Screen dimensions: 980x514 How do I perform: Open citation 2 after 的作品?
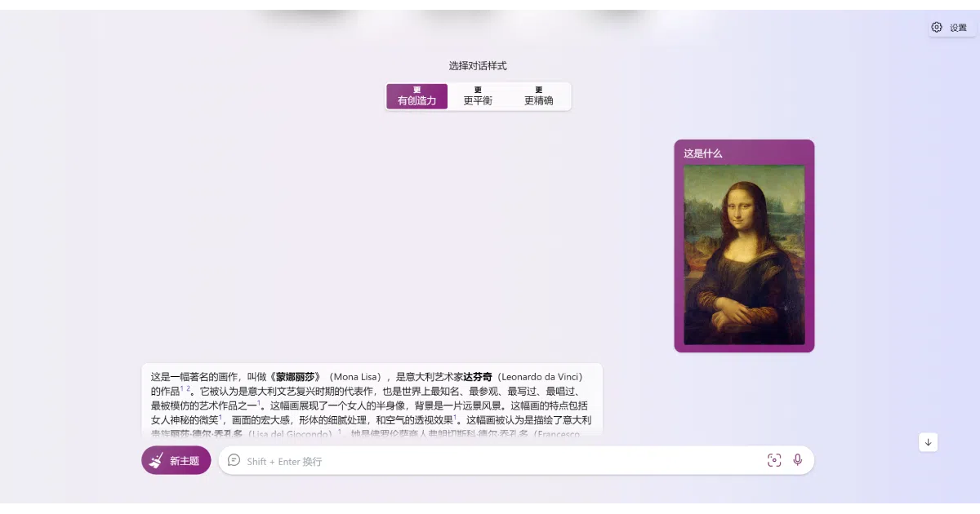pos(188,388)
